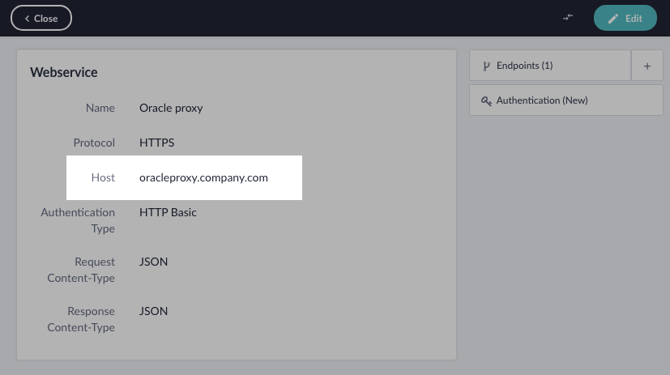The width and height of the screenshot is (670, 375).
Task: Click the swap arrows icon in header
Action: point(568,18)
